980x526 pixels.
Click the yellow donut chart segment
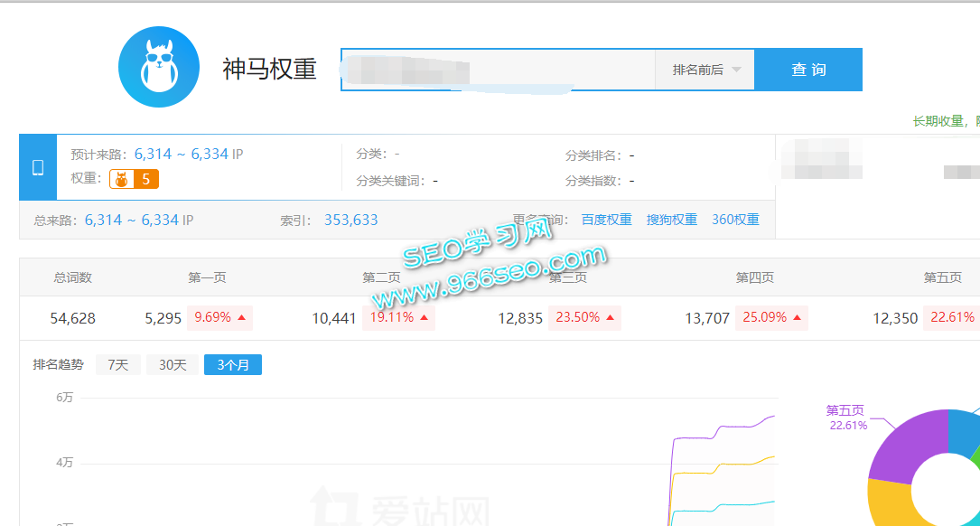(892, 503)
